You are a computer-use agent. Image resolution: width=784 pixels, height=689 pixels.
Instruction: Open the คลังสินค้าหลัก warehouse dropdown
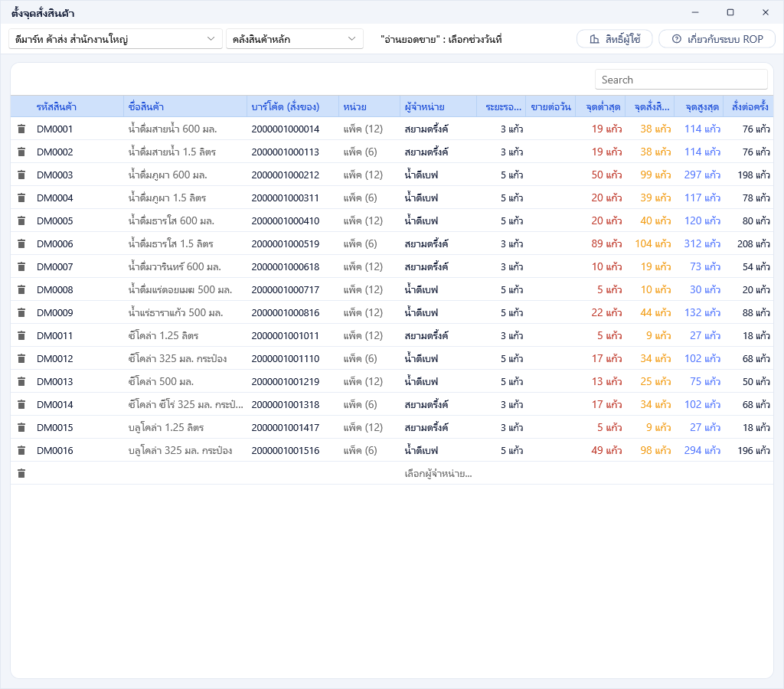pos(295,39)
